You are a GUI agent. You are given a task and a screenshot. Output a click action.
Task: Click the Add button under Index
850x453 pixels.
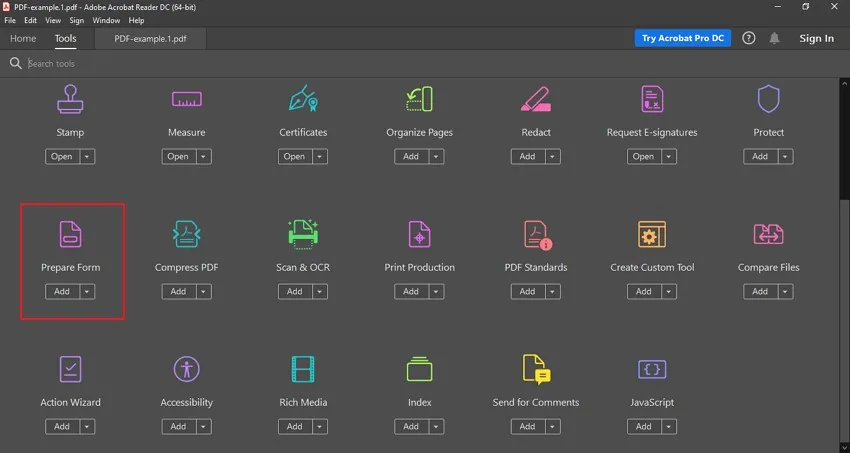[411, 427]
